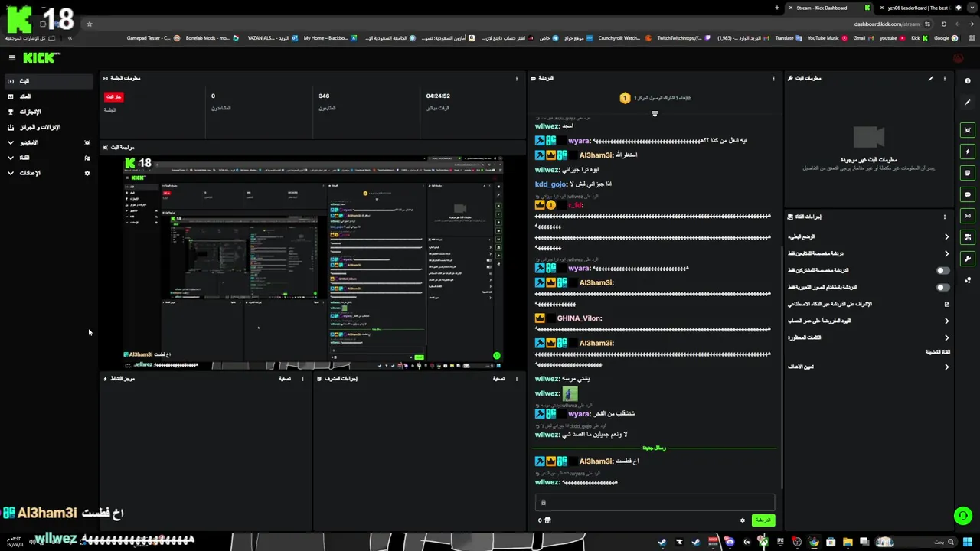This screenshot has width=980, height=551.
Task: Expand the الكلمات المحظورة banned words option
Action: pyautogui.click(x=868, y=337)
